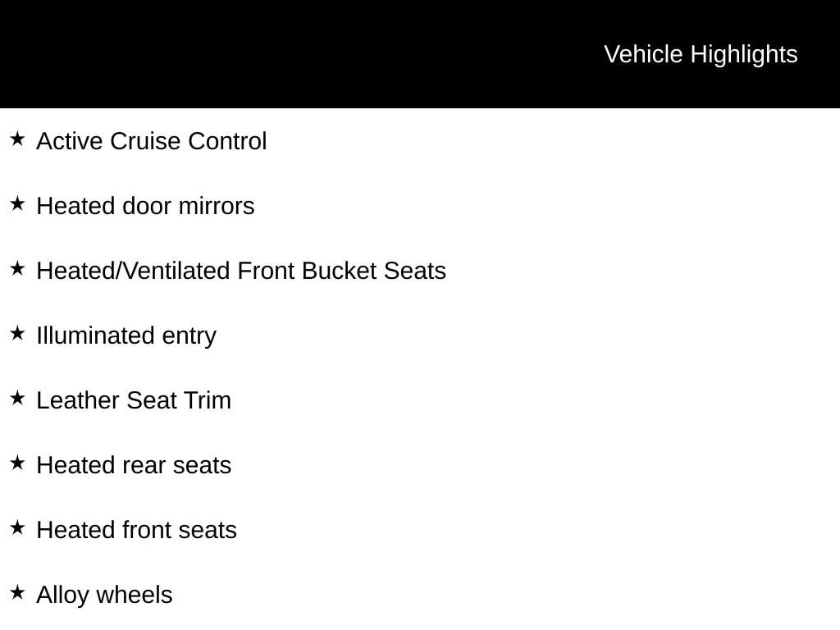The height and width of the screenshot is (630, 840).
Task: Click the Heated rear seats text
Action: click(x=134, y=465)
